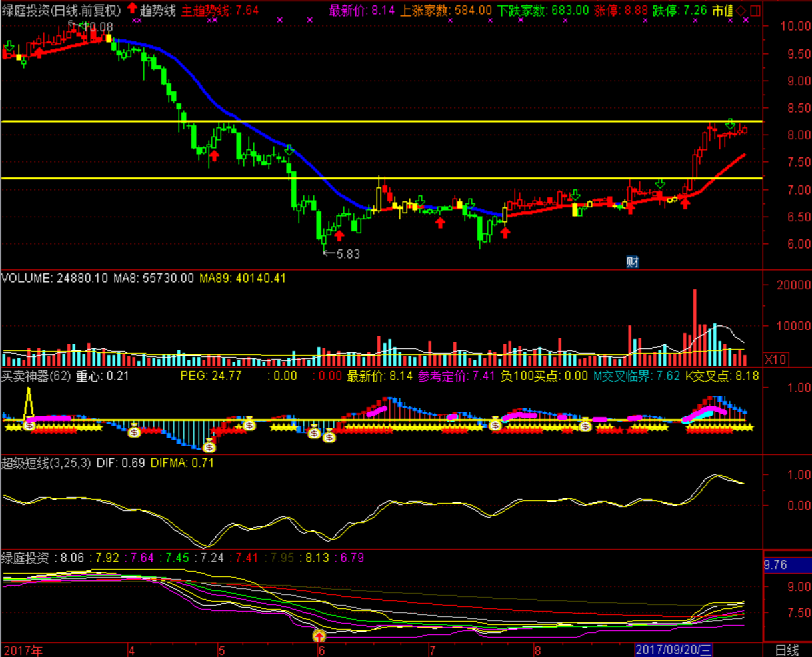Open the 财 financial marker on the chart
The width and height of the screenshot is (812, 657).
633,262
